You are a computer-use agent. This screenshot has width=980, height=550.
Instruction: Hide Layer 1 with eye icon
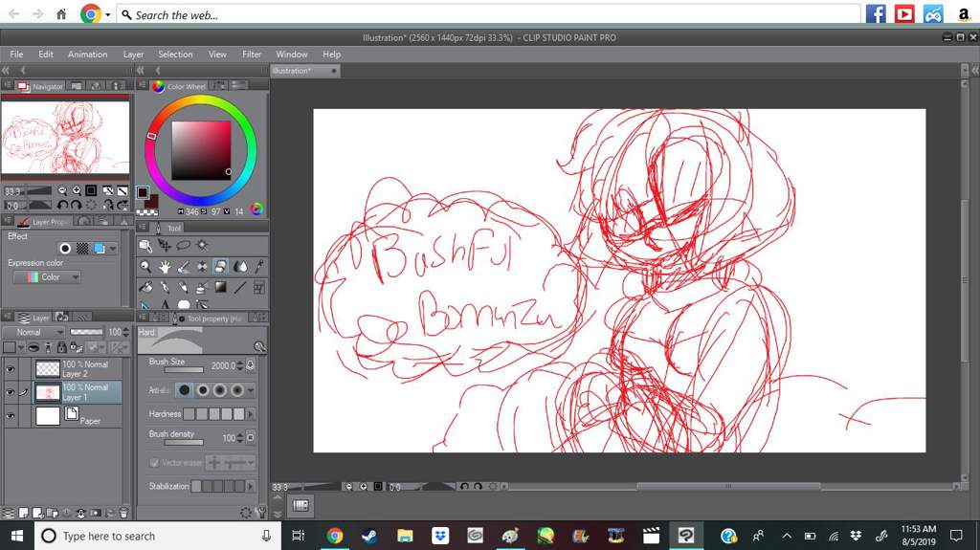point(10,392)
